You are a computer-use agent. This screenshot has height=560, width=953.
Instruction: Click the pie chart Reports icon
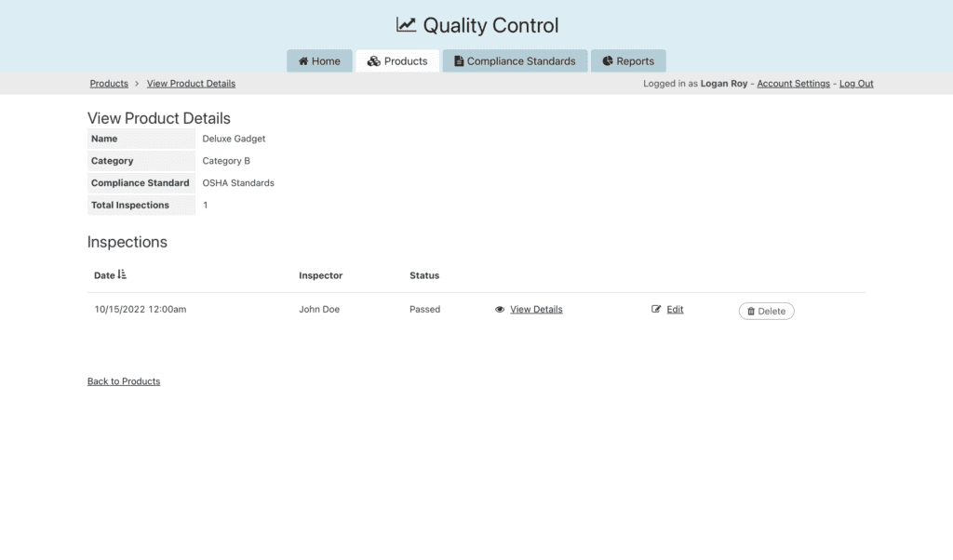pos(608,61)
